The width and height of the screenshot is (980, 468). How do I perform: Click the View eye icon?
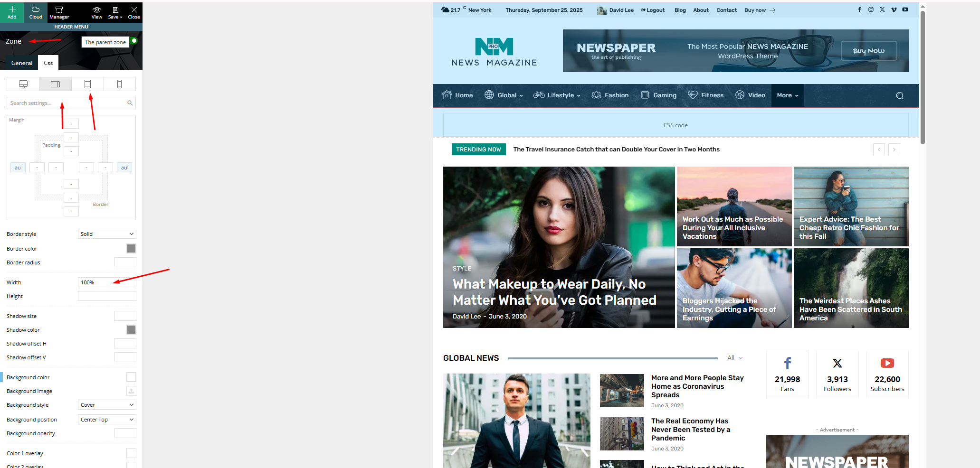point(96,10)
